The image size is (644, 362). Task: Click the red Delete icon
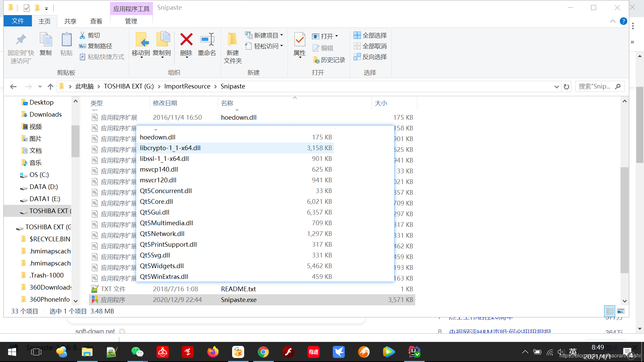[186, 39]
